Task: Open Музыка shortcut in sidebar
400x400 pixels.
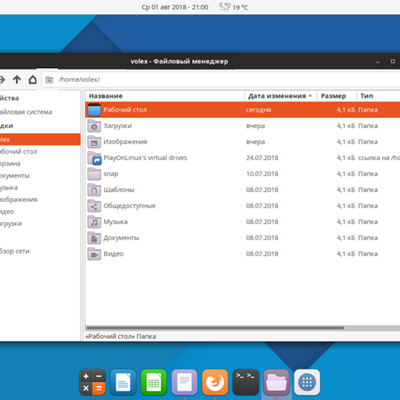Action: click(x=9, y=187)
